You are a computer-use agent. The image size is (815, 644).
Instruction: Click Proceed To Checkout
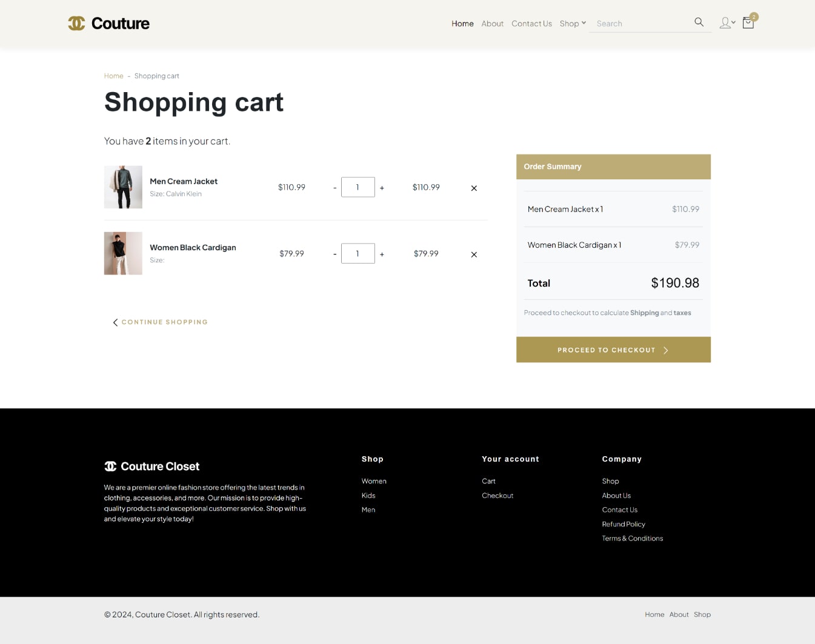pos(606,350)
